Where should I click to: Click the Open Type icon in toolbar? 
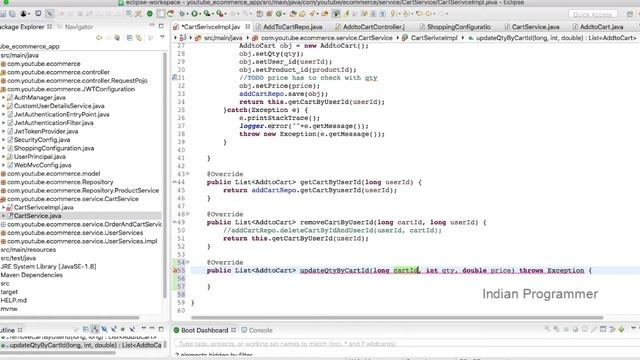293,14
